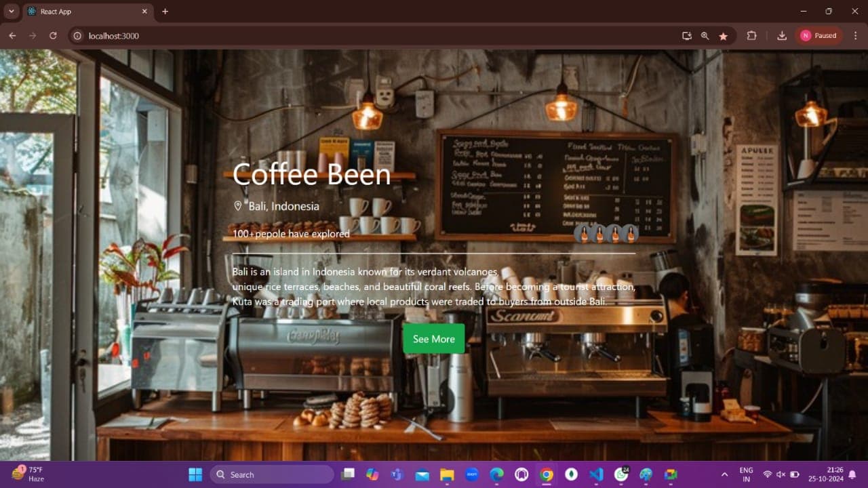Screen dimensions: 868x488
Task: Click the zoom magnifier icon in address bar
Action: (705, 36)
